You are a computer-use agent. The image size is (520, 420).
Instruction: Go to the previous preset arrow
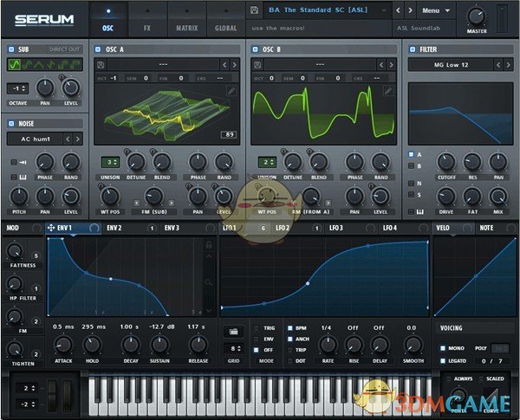tap(398, 10)
